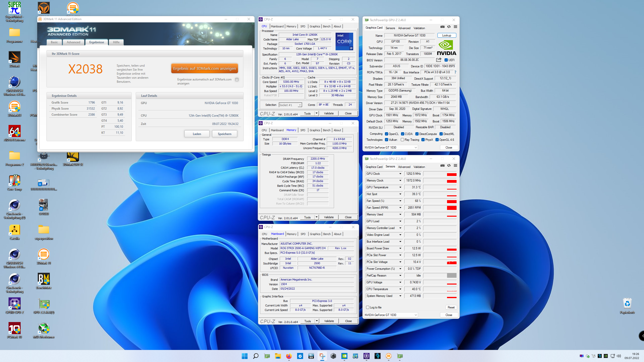
Task: Click Validate in CPU-Z Mainboard window
Action: coord(329,321)
